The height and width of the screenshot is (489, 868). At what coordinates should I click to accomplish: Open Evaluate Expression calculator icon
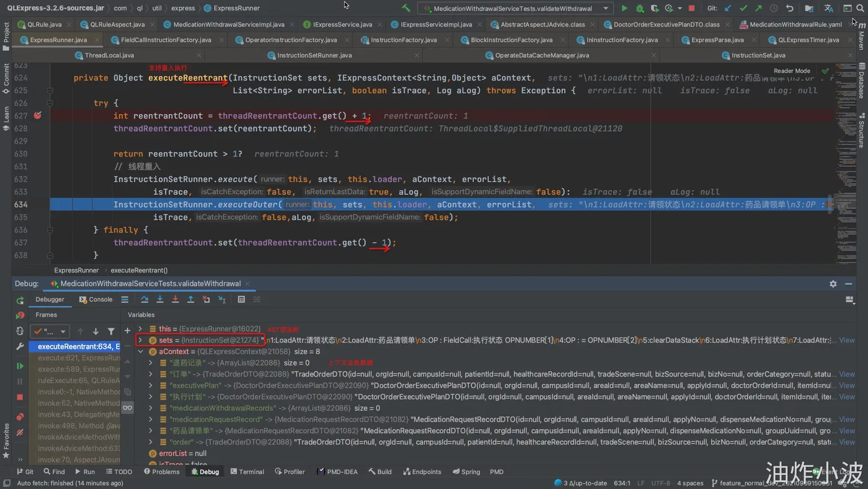241,299
